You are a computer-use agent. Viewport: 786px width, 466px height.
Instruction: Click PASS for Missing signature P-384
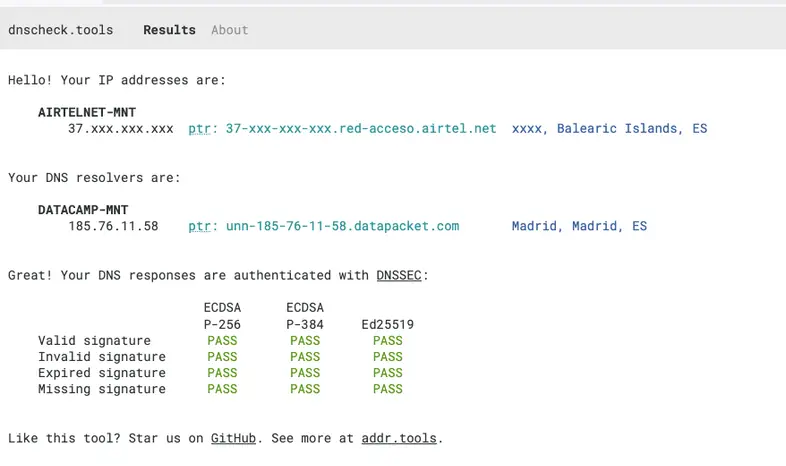(305, 389)
